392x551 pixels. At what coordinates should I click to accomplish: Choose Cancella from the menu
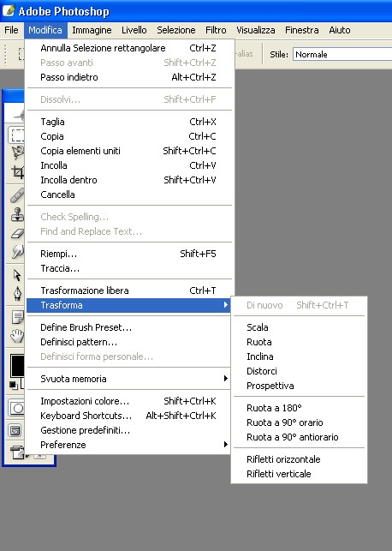pyautogui.click(x=128, y=195)
